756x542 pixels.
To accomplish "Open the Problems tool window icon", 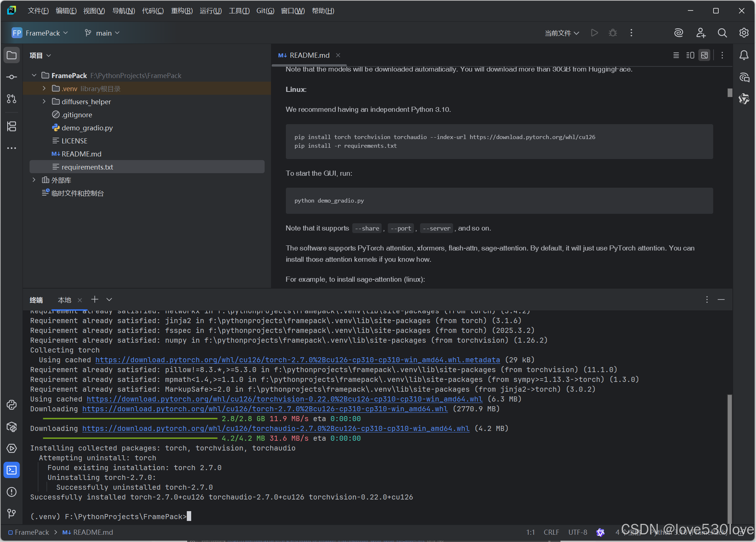I will pos(12,492).
